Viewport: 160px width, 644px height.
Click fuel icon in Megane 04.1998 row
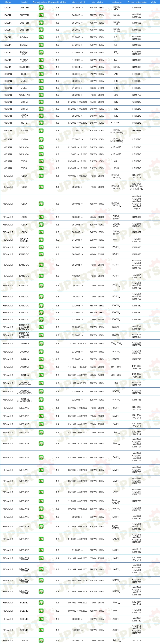(41, 444)
